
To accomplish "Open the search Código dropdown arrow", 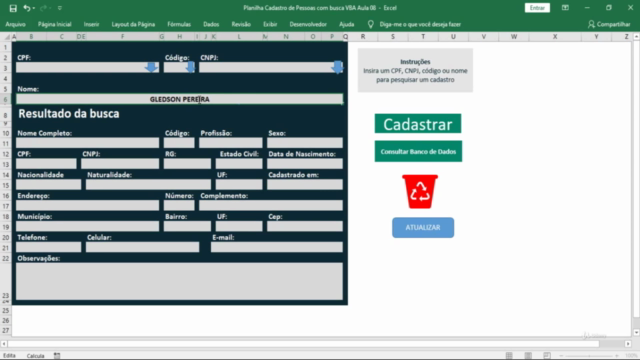I will pyautogui.click(x=190, y=67).
